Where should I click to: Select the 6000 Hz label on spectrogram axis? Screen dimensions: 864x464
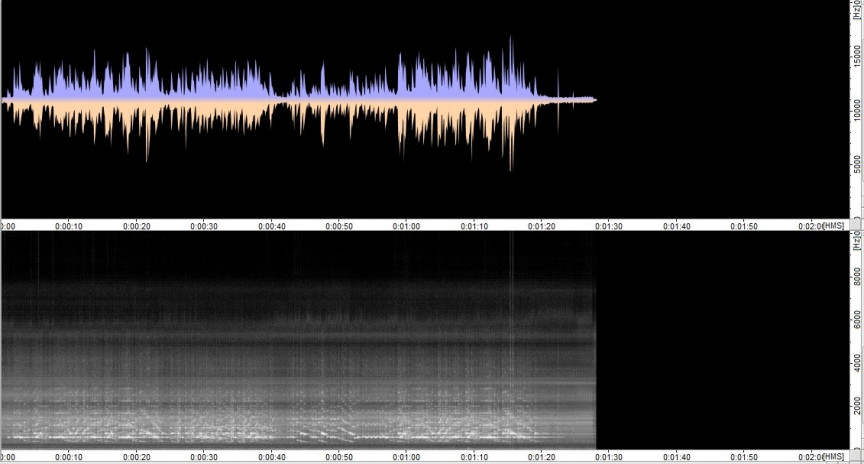[x=857, y=322]
